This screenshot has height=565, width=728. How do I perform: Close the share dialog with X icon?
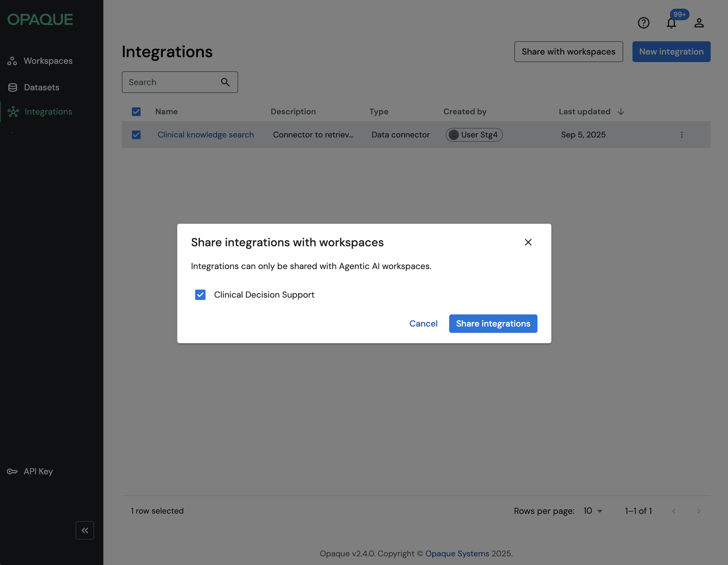(x=528, y=242)
